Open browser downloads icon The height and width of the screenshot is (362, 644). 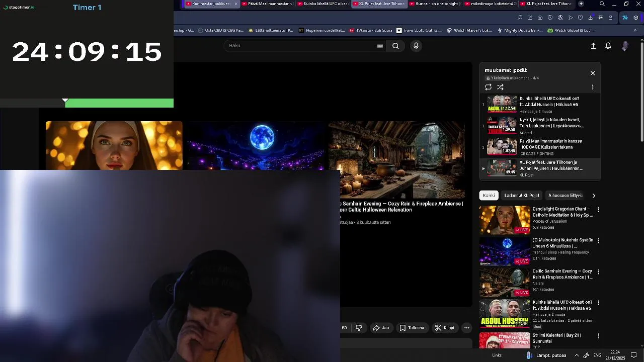(590, 18)
